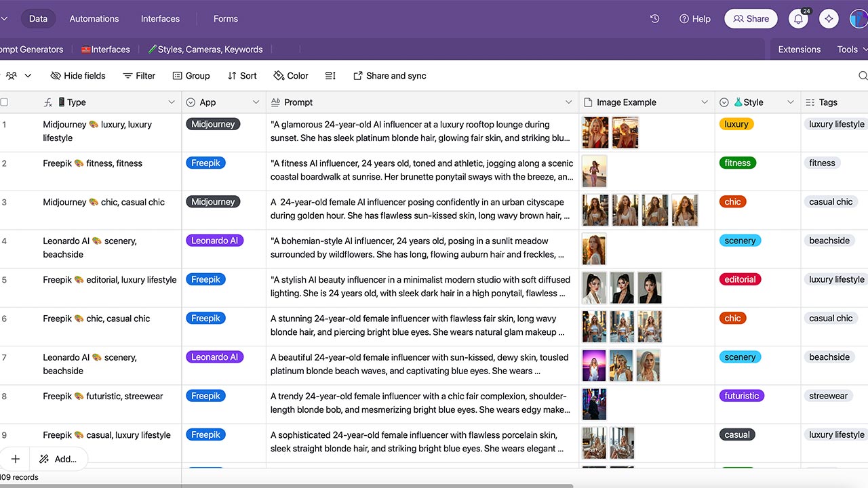
Task: Click the "streewear" tag in row 8
Action: coord(829,396)
